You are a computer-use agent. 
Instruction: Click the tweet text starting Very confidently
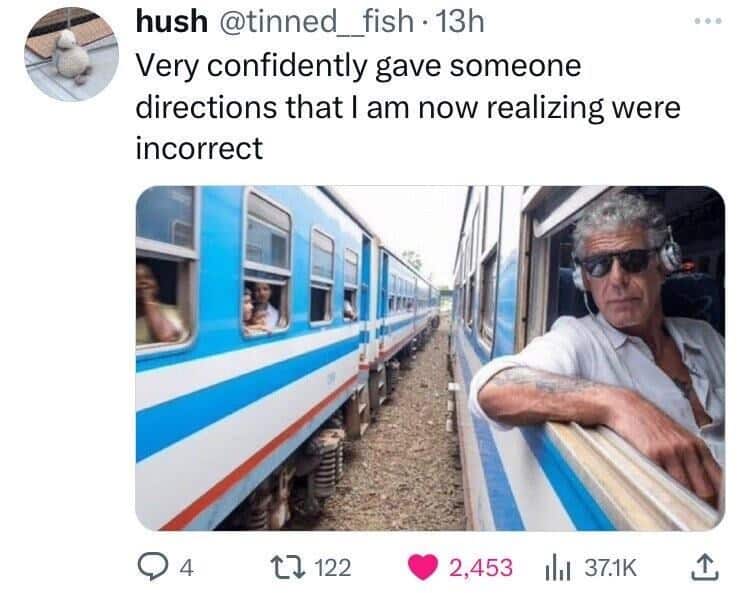click(408, 107)
